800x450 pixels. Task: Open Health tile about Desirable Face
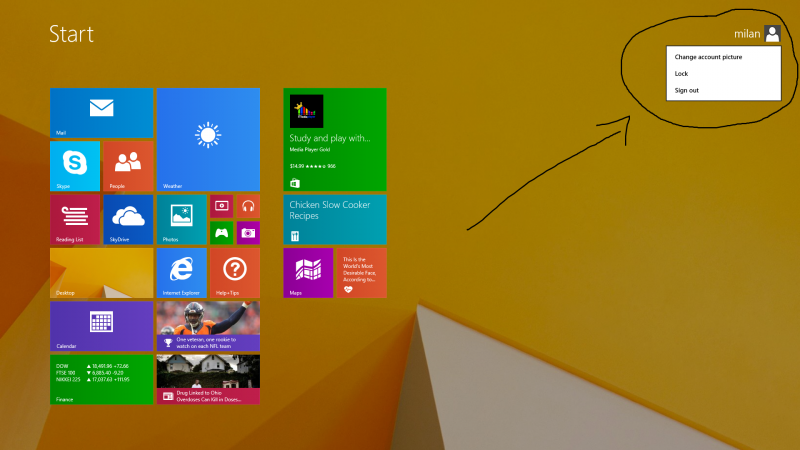[x=361, y=273]
